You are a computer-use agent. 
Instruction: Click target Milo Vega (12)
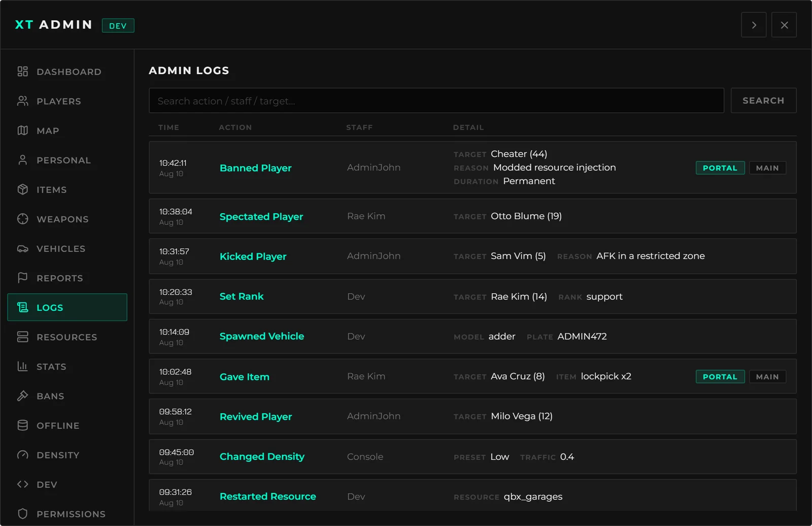click(522, 416)
